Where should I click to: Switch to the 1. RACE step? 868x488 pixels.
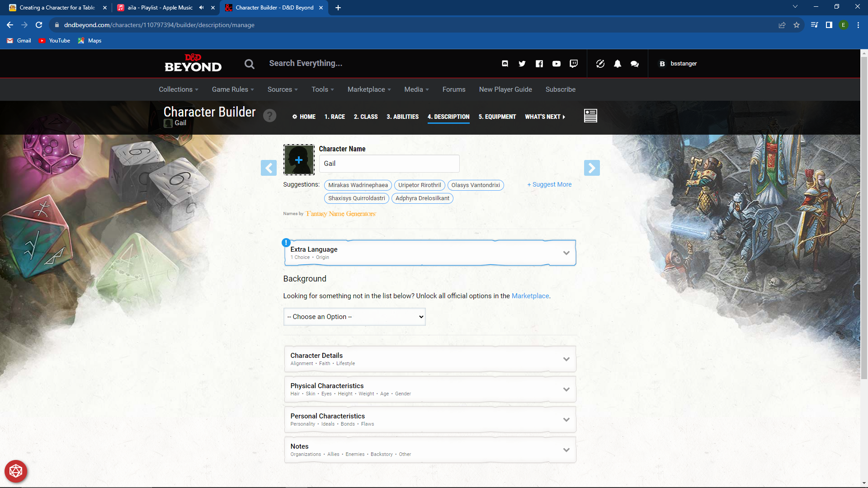click(x=335, y=117)
